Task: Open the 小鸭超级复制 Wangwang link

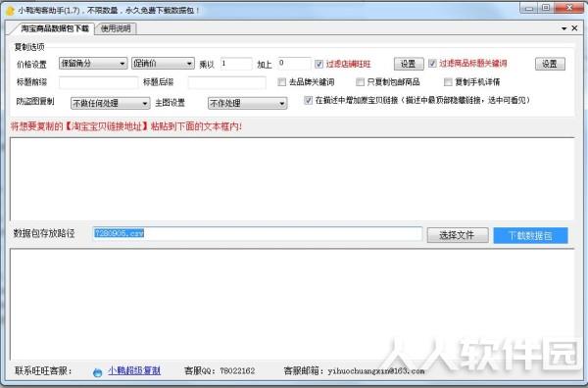Action: point(134,370)
